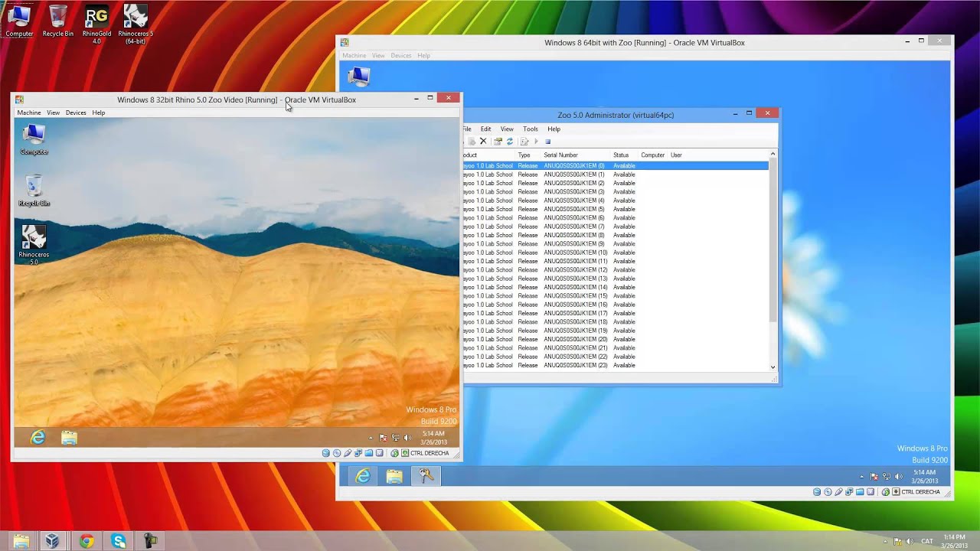Image resolution: width=980 pixels, height=551 pixels.
Task: Open Help menu in 32bit VirtualBox window
Action: pyautogui.click(x=99, y=112)
